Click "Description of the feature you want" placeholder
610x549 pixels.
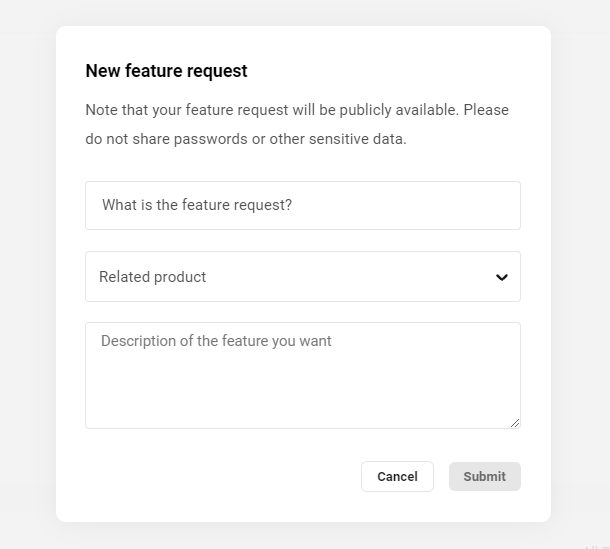pyautogui.click(x=216, y=341)
